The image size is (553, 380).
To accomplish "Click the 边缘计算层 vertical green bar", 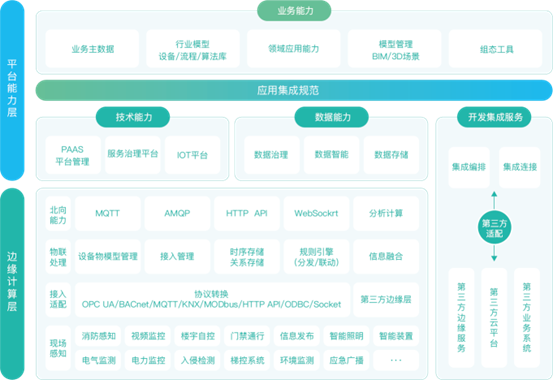I will point(12,284).
